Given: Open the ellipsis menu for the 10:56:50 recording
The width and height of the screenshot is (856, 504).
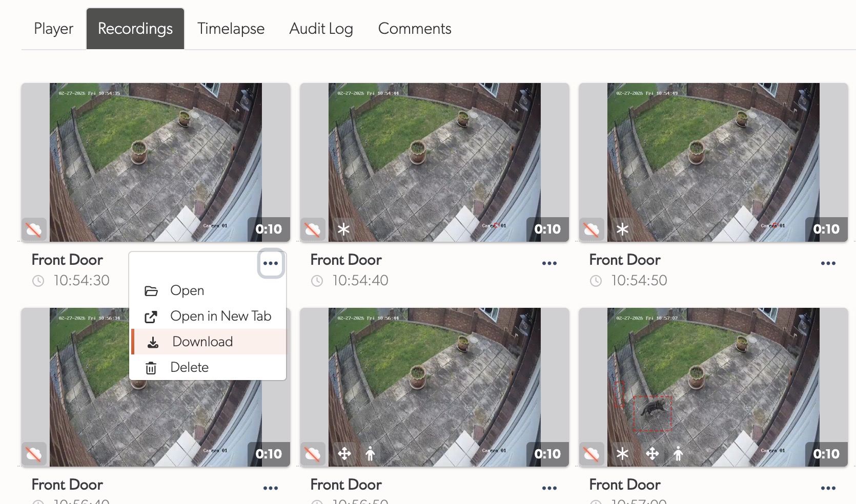Looking at the screenshot, I should point(549,488).
